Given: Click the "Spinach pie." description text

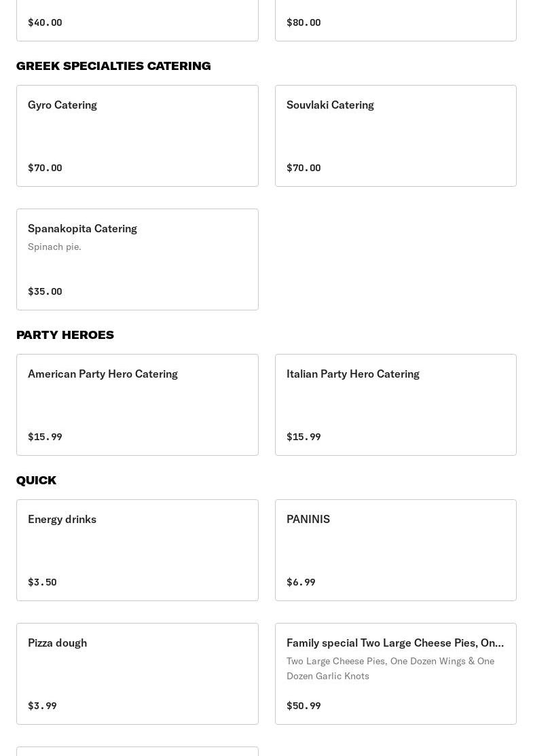Looking at the screenshot, I should click(54, 247).
